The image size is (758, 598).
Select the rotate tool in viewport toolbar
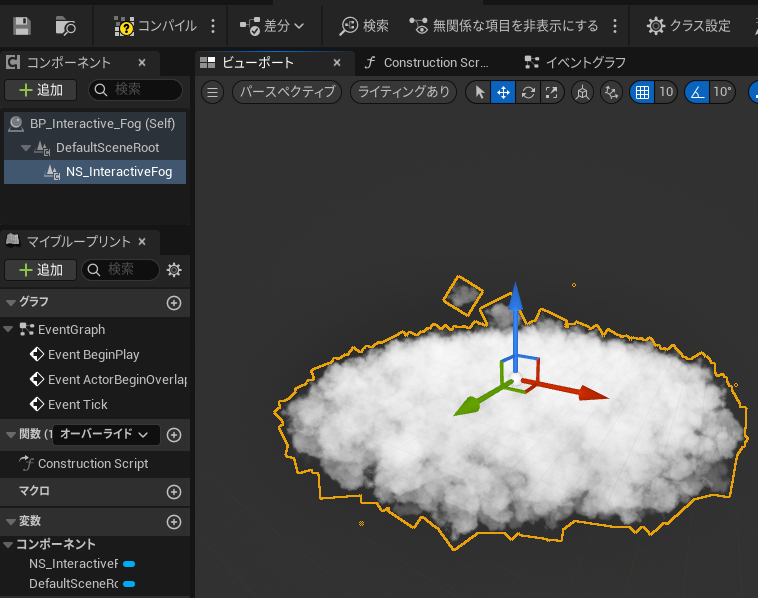(527, 92)
